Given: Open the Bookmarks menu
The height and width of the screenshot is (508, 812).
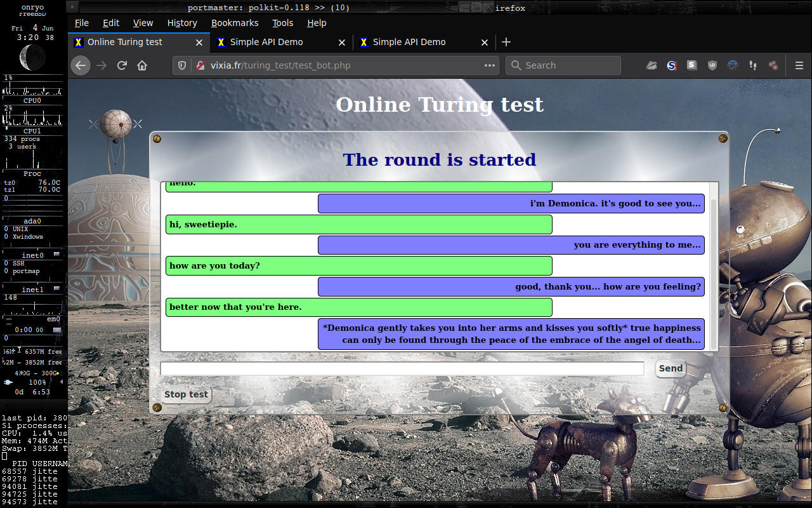Looking at the screenshot, I should tap(235, 23).
